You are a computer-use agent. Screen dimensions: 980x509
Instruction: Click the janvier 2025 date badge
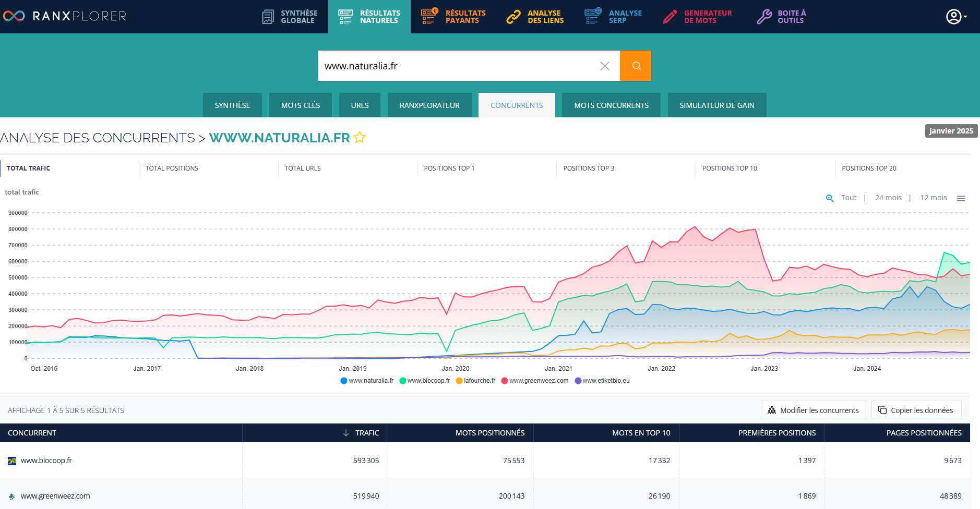click(951, 131)
